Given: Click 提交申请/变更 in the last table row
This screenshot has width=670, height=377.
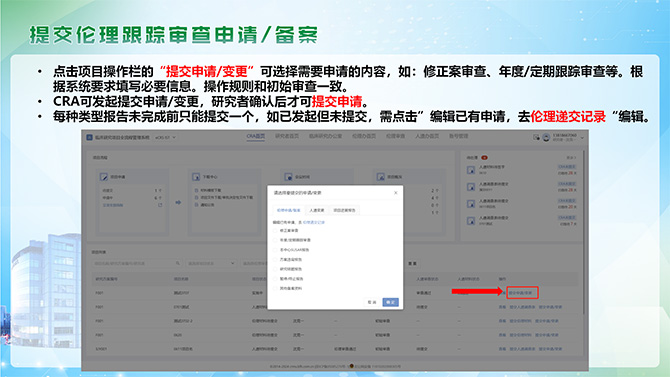Looking at the screenshot, I should pos(550,349).
